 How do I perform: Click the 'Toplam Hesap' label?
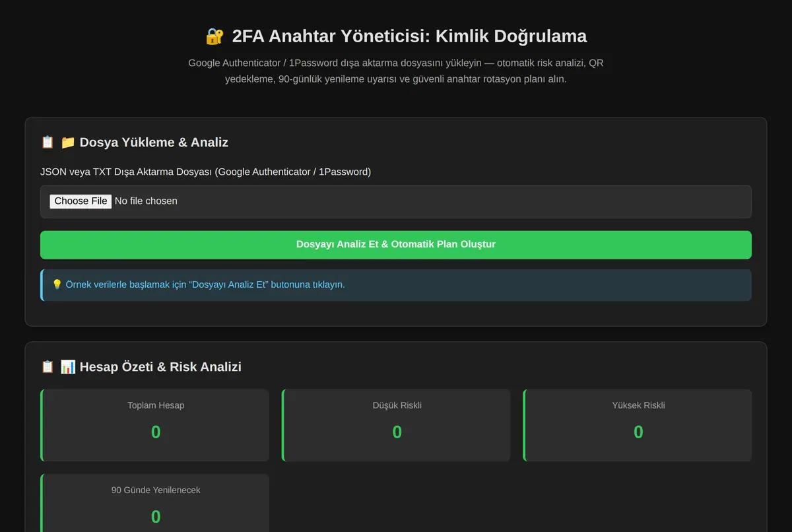(156, 405)
